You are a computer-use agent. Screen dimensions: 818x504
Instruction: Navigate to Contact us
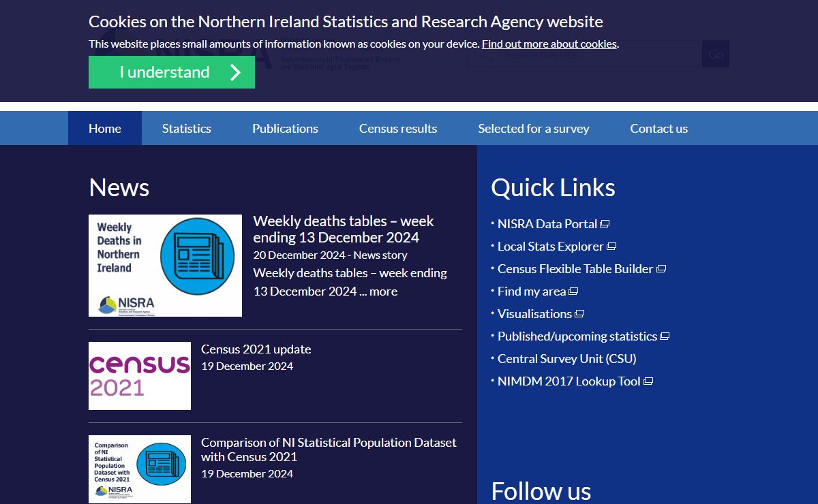pos(659,128)
